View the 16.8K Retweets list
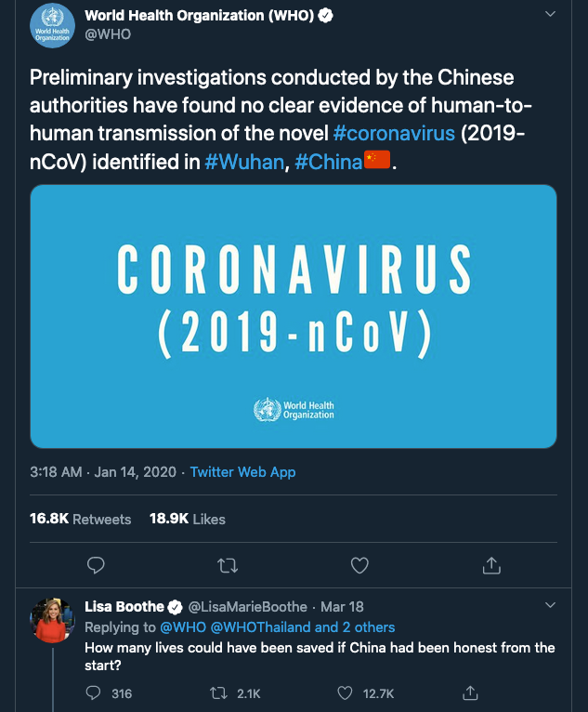Screen dimensions: 588x712 (81, 519)
